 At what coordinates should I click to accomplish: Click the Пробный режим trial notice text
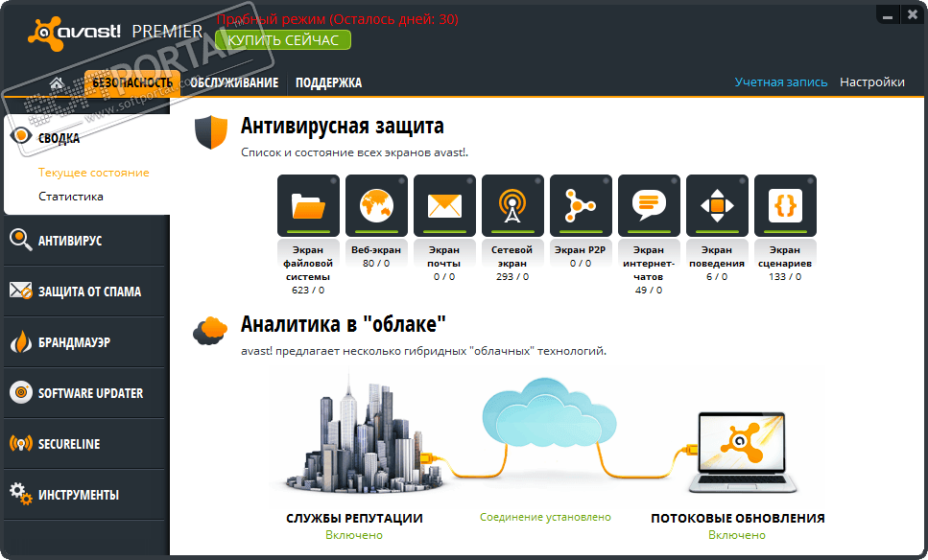coord(338,19)
